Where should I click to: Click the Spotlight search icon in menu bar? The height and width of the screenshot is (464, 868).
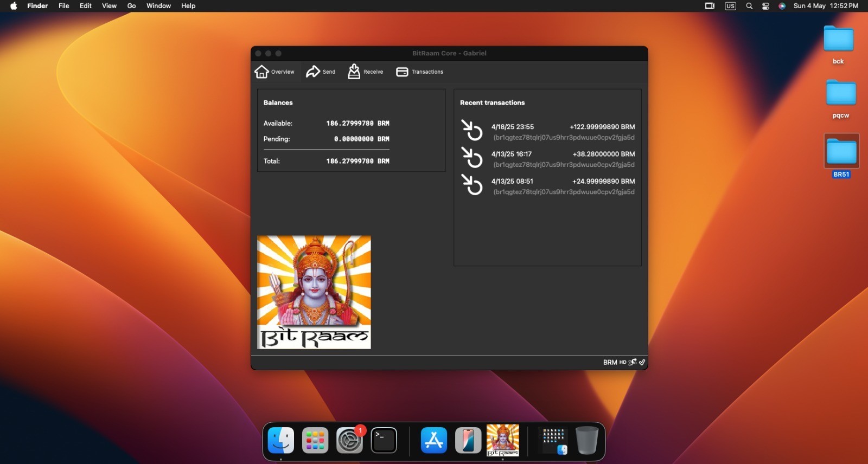click(749, 6)
